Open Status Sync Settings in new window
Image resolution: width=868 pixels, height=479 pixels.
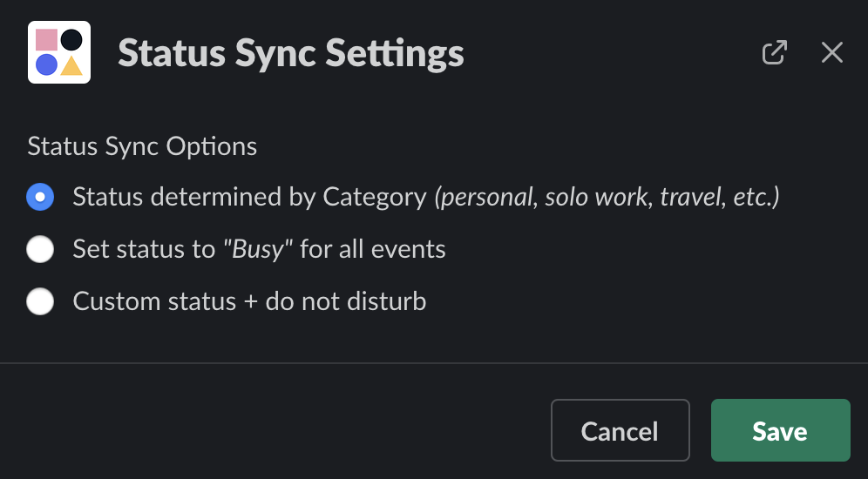click(x=774, y=53)
